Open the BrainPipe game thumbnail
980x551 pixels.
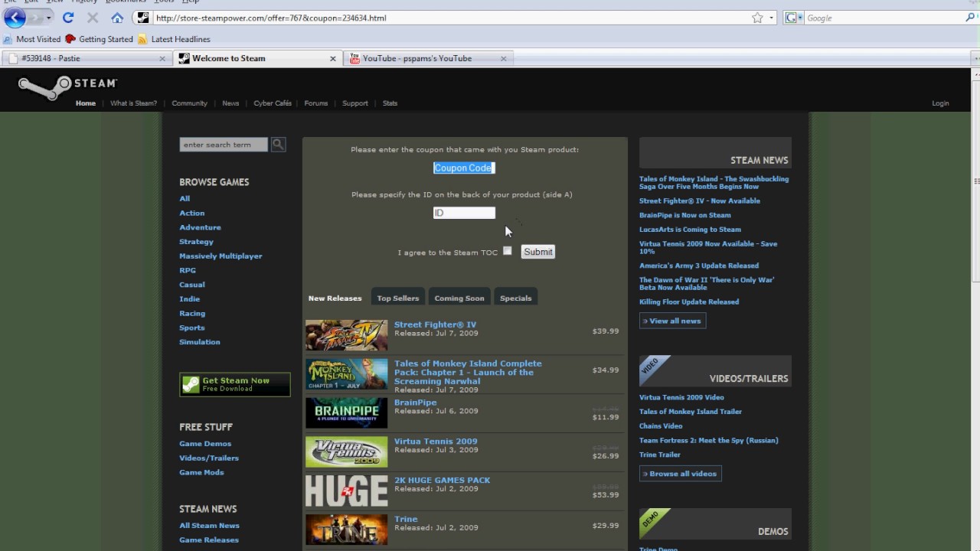pyautogui.click(x=346, y=412)
